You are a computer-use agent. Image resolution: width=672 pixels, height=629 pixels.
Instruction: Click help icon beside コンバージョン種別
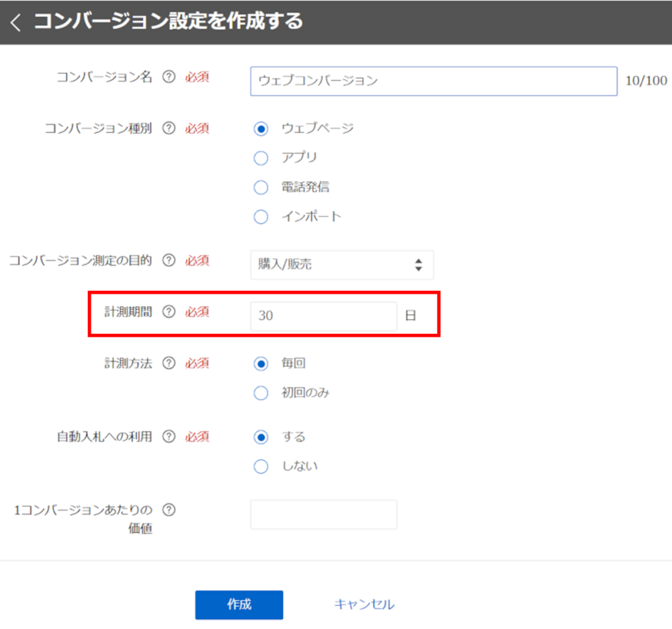click(169, 128)
